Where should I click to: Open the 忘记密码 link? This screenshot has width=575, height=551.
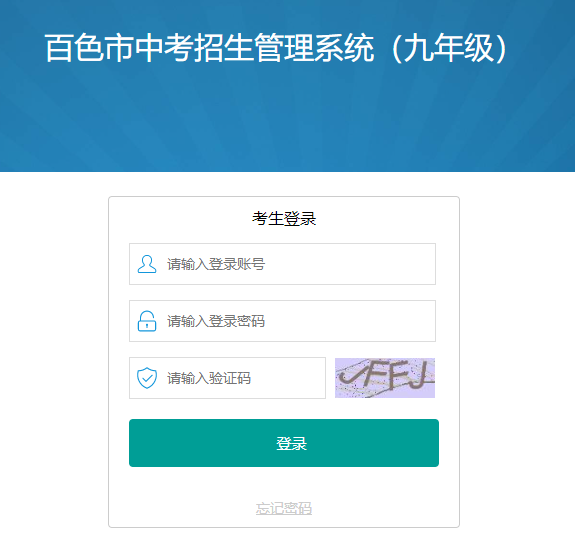[284, 508]
